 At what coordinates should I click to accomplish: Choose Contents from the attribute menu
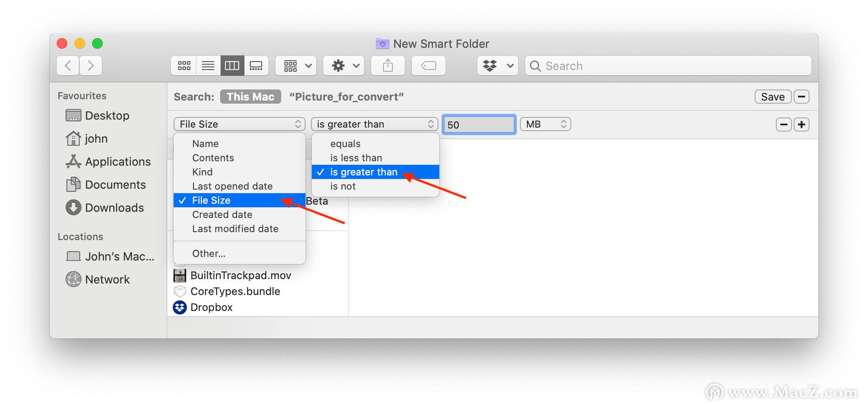click(240, 158)
